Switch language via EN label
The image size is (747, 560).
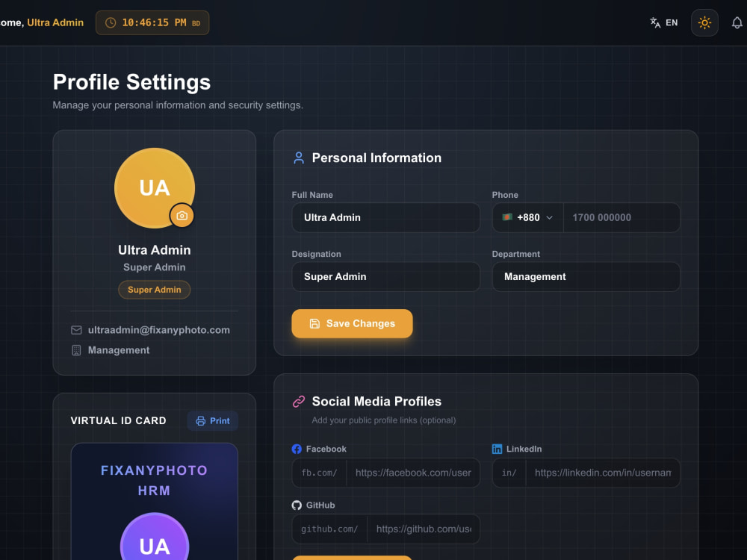pyautogui.click(x=672, y=22)
